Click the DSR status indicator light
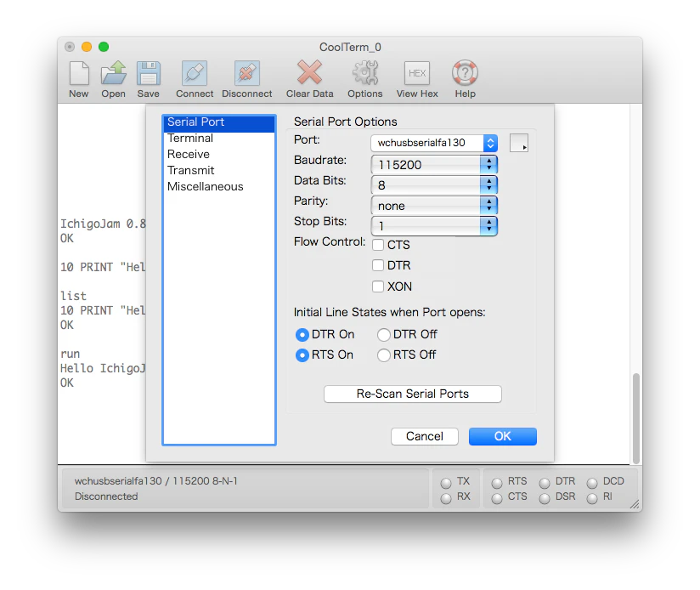The image size is (700, 590). pos(545,498)
